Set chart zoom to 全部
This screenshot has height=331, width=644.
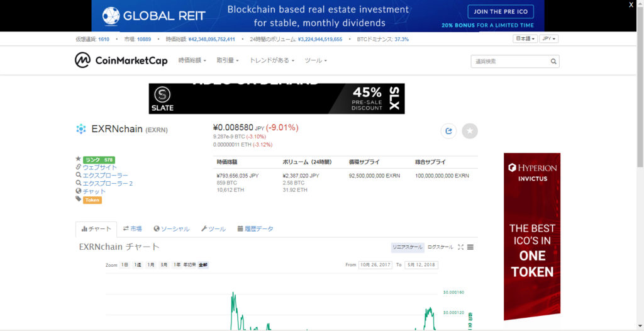(203, 265)
